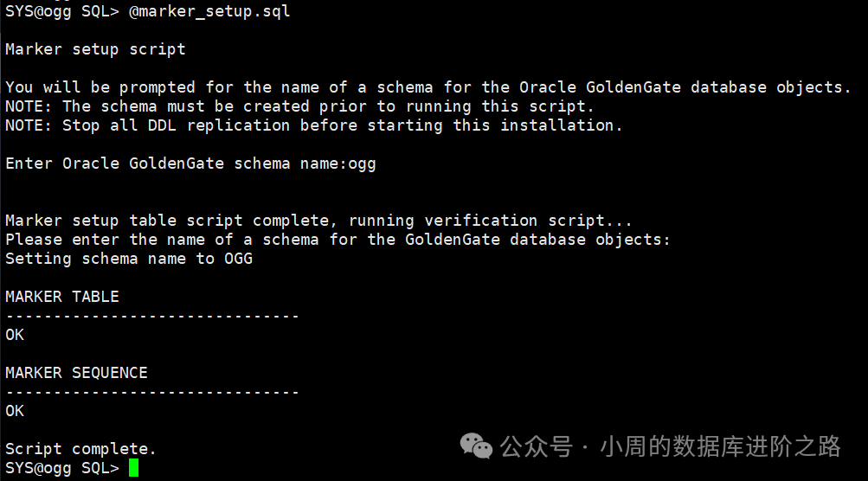
Task: Click the green terminal cursor block
Action: coord(133,468)
